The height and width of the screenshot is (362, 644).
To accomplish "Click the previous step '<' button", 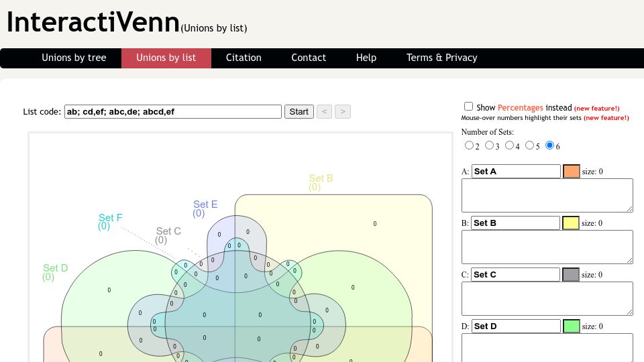I will pyautogui.click(x=324, y=112).
